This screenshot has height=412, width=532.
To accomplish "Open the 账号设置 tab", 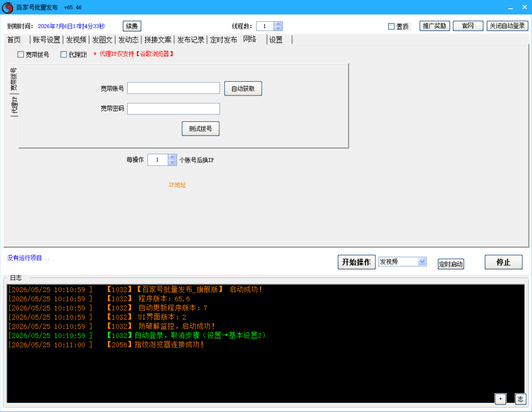I will (x=46, y=40).
